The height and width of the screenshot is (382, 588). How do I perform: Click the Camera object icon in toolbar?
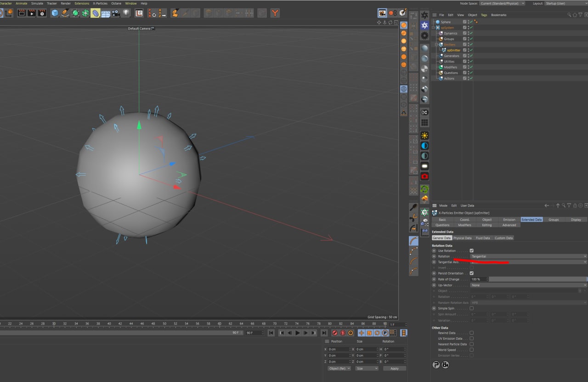[116, 13]
